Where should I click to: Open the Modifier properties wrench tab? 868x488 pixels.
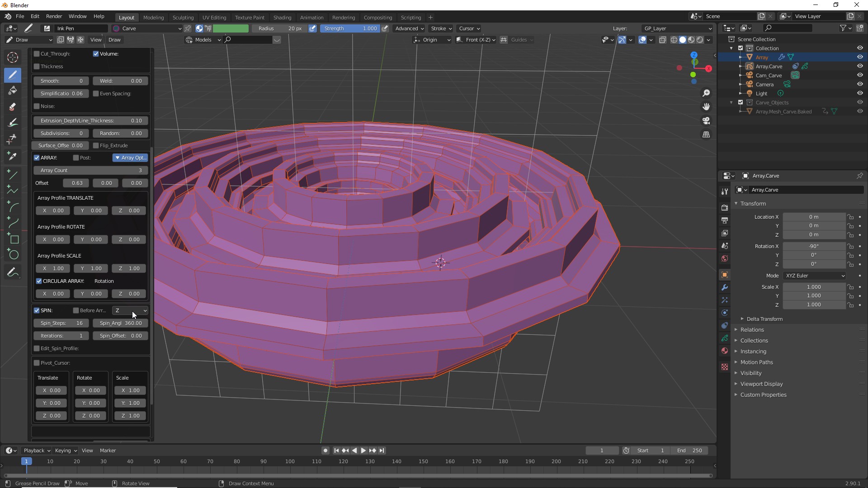(x=725, y=287)
